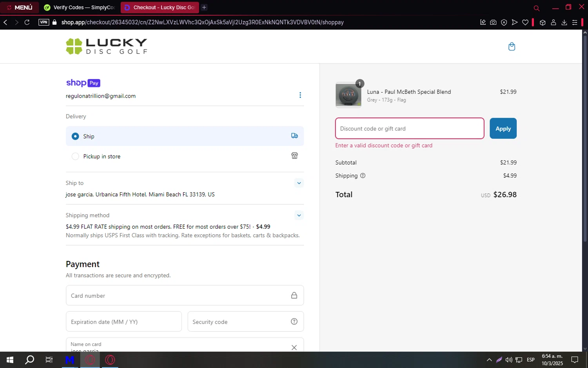Viewport: 588px width, 368px height.
Task: Switch to the Verify Codes — SimplyCodes tab
Action: coord(80,7)
